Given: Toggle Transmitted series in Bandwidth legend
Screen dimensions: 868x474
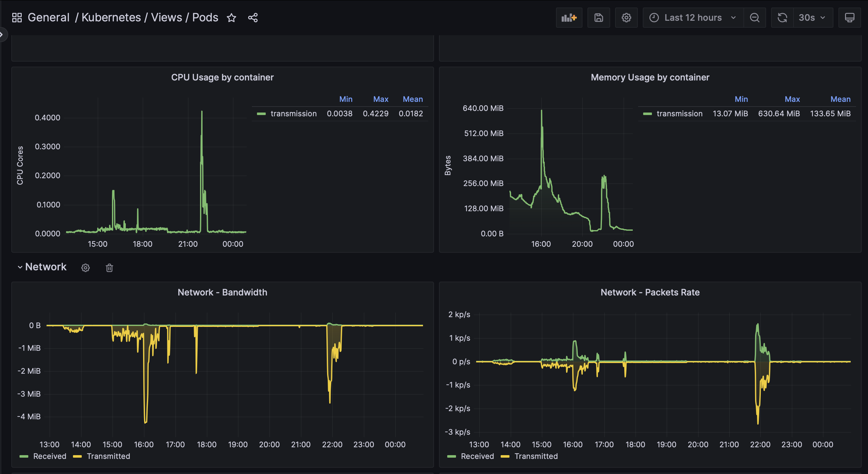Looking at the screenshot, I should click(x=108, y=456).
